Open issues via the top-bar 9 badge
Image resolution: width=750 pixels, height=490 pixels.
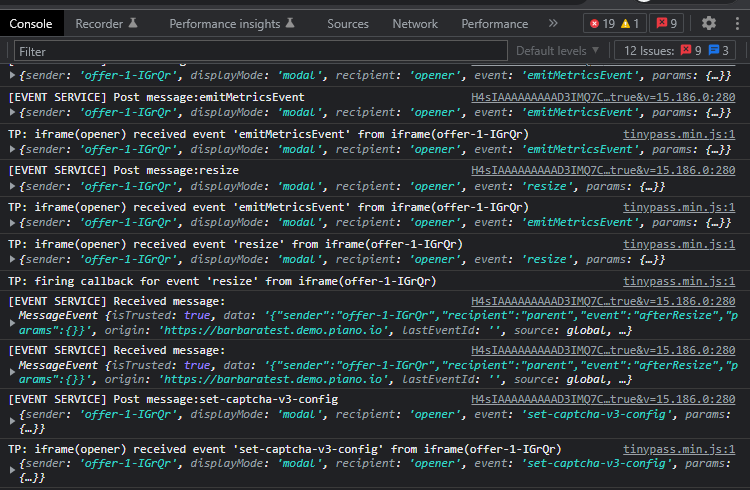point(666,23)
